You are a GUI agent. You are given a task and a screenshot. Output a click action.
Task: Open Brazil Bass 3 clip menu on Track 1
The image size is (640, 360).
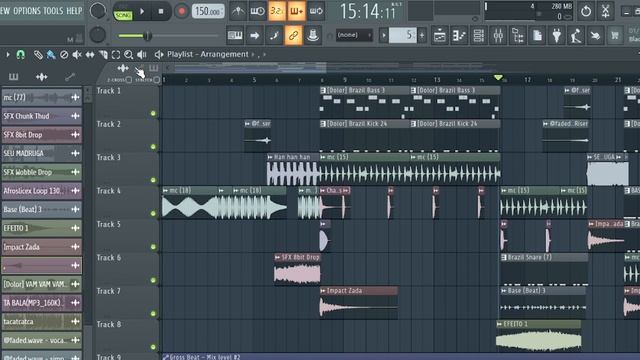[323, 90]
